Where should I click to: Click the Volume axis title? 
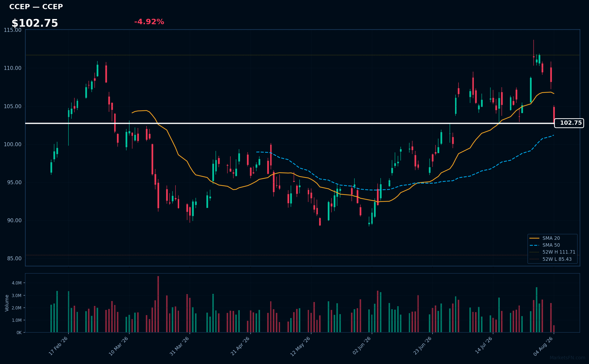pyautogui.click(x=7, y=303)
